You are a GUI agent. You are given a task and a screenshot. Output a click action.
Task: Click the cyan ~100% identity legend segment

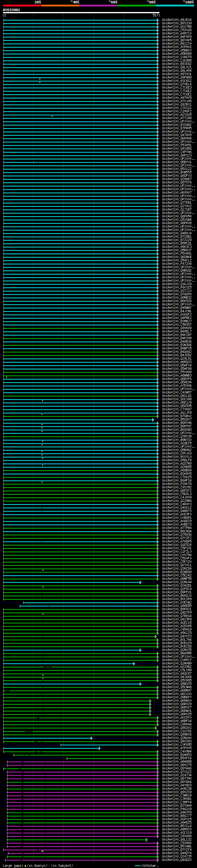(x=175, y=6)
